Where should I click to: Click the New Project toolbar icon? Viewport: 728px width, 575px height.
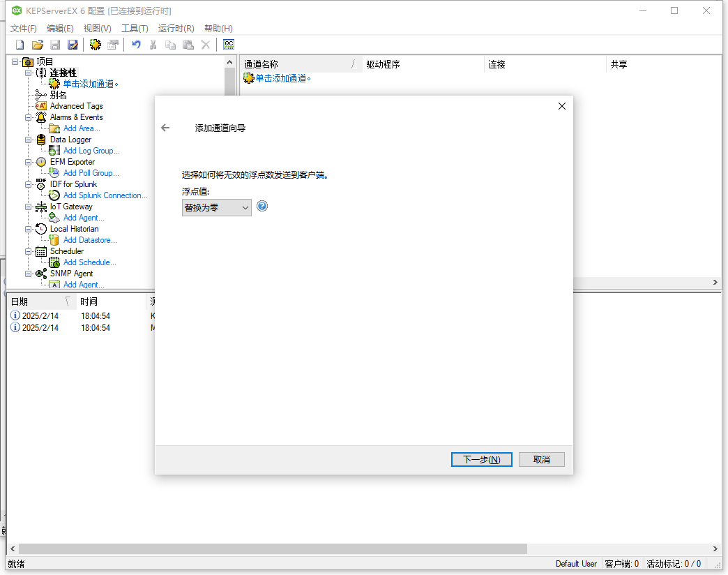(x=20, y=45)
